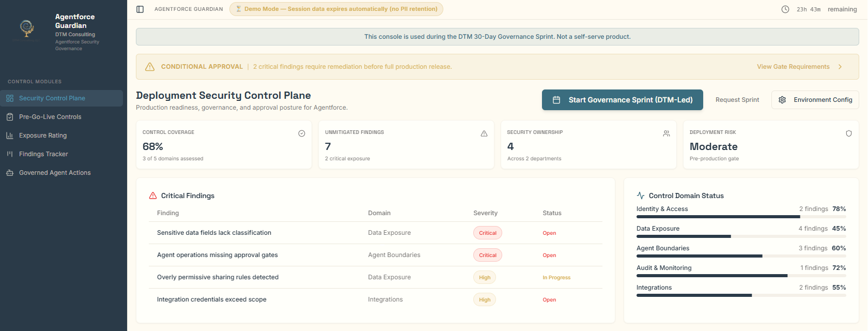
Task: Click 'Agent Boundaries' domain cell in findings table
Action: click(x=394, y=255)
